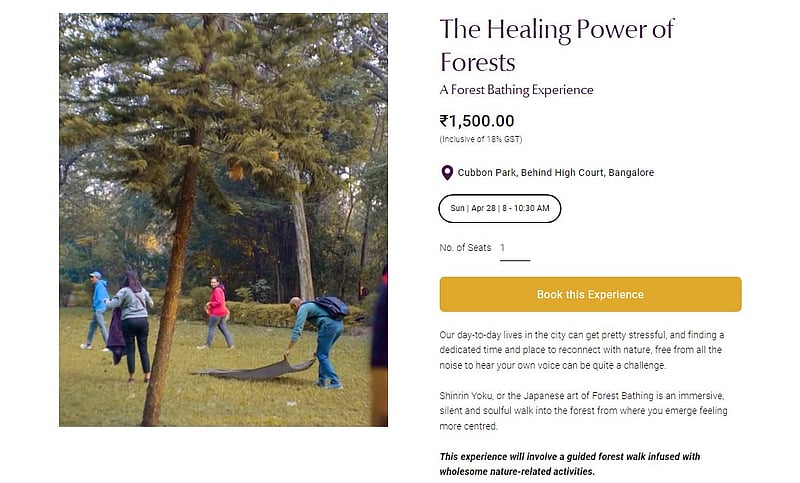
Task: Click the bold guided forest walk sentence
Action: pos(570,464)
